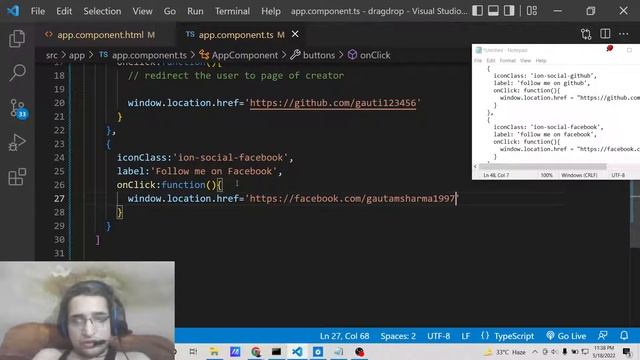Open Source Control view with 33 badge
The height and width of the screenshot is (360, 640).
[x=18, y=109]
